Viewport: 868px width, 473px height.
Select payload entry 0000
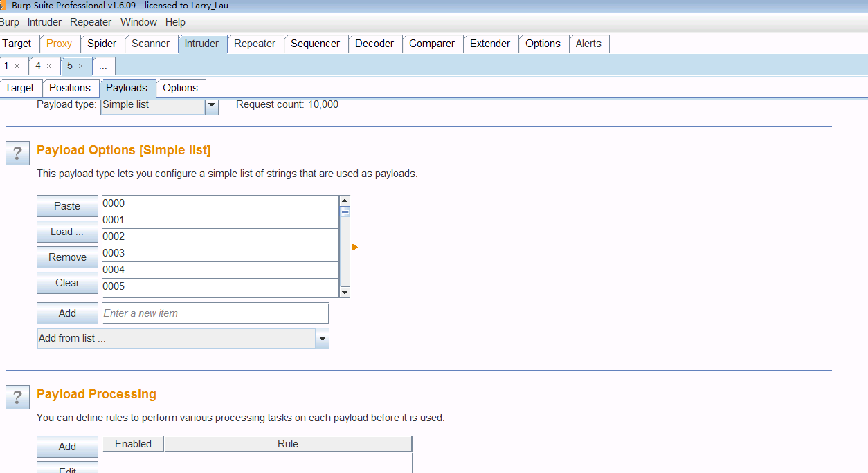(220, 203)
